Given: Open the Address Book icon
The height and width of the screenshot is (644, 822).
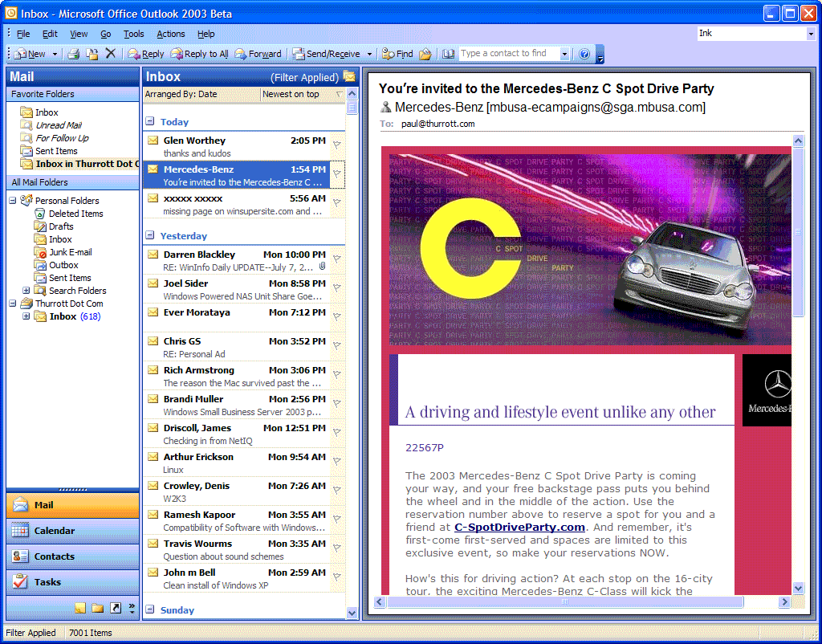Looking at the screenshot, I should [448, 54].
